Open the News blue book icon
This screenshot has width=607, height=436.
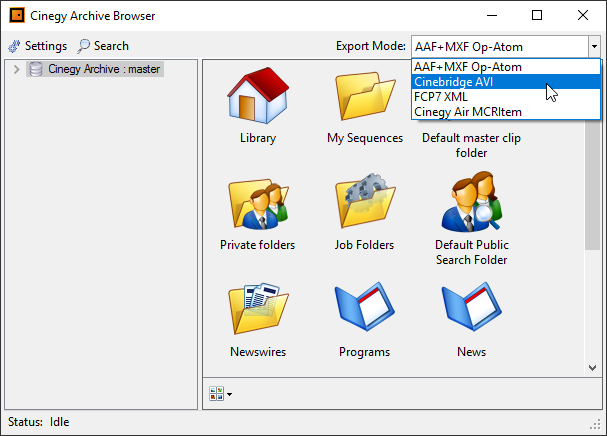472,307
